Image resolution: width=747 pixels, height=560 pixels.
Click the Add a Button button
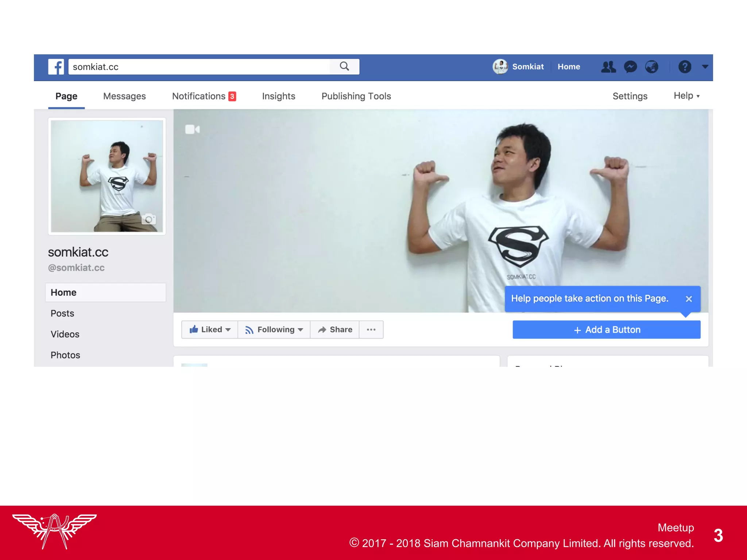coord(606,330)
